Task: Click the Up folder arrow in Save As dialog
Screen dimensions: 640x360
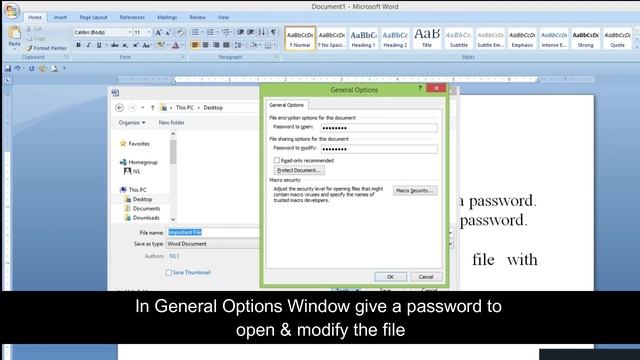Action: (x=153, y=108)
